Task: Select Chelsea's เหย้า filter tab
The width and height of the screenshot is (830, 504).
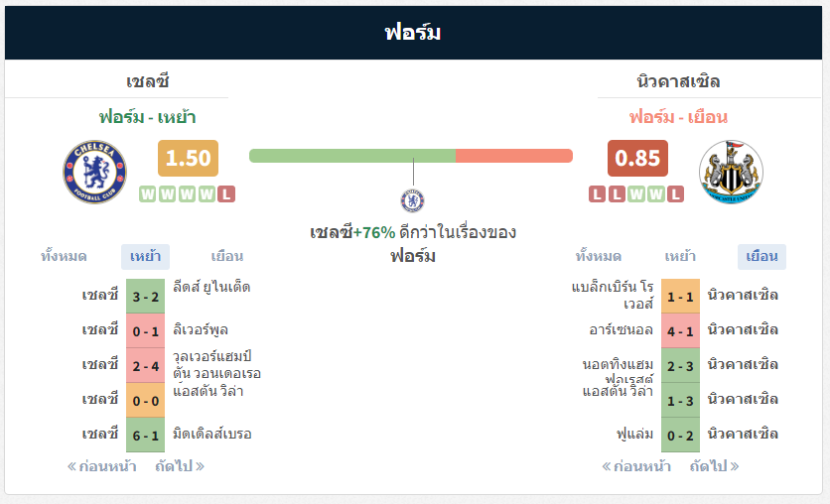Action: (x=146, y=257)
